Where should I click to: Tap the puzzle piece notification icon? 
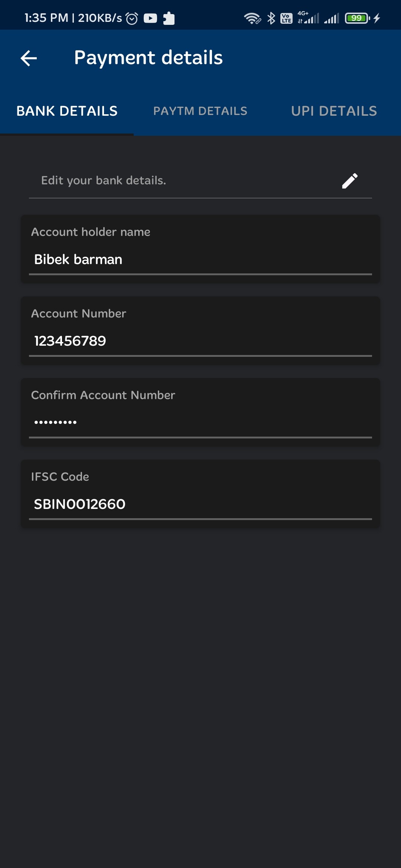click(169, 18)
